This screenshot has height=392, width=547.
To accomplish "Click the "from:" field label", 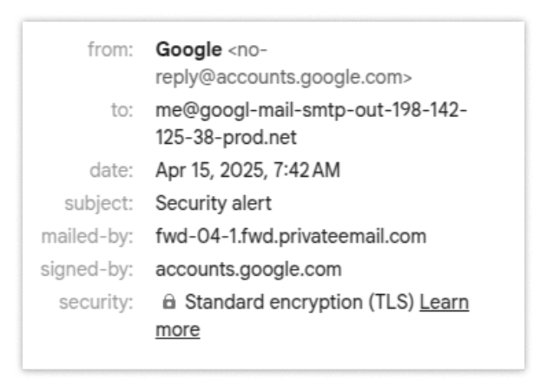I will [111, 50].
